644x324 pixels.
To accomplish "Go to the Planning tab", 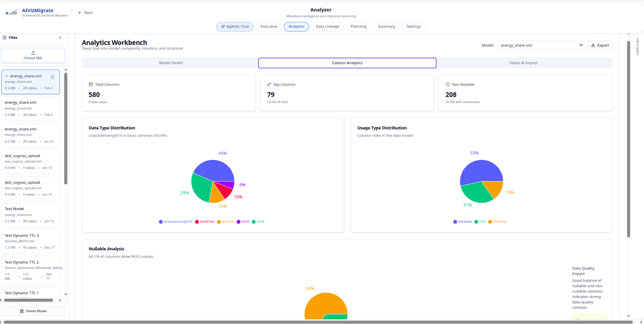I will 359,27.
